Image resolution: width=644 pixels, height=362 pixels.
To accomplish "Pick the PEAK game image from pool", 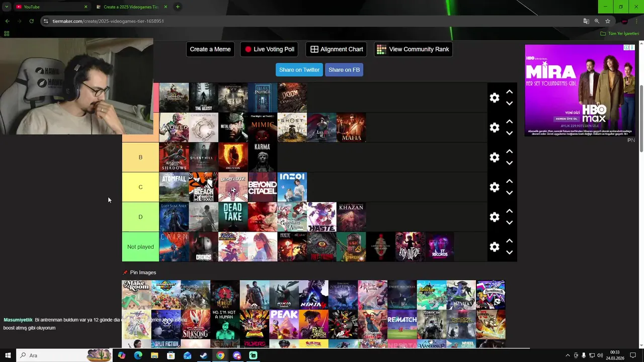I will [284, 324].
